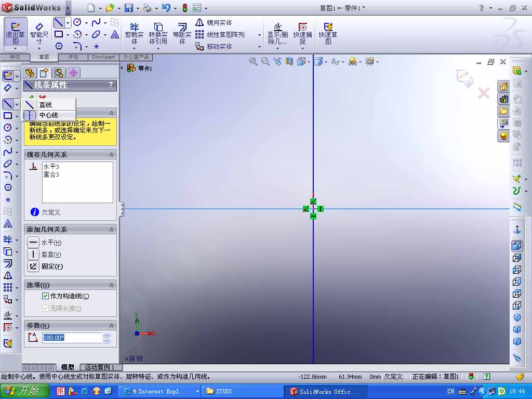Screen dimensions: 532x399
Task: Choose 直线 (Line) from flyout menu
Action: [49, 104]
